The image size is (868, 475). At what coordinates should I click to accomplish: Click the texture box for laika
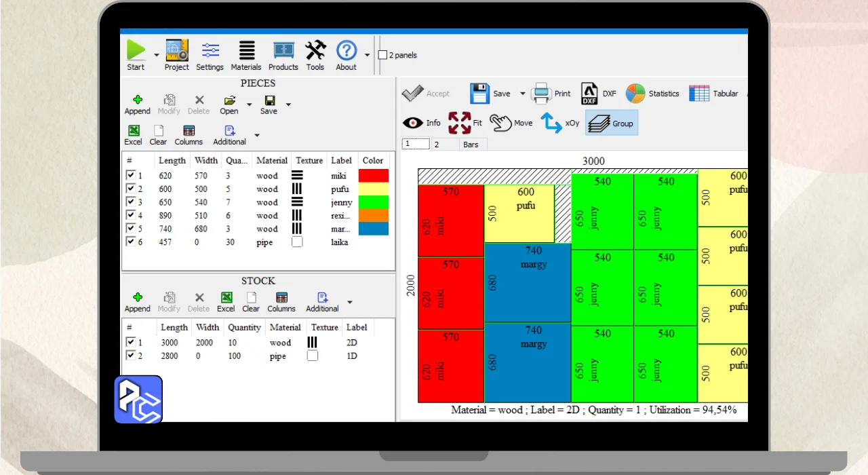coord(297,242)
